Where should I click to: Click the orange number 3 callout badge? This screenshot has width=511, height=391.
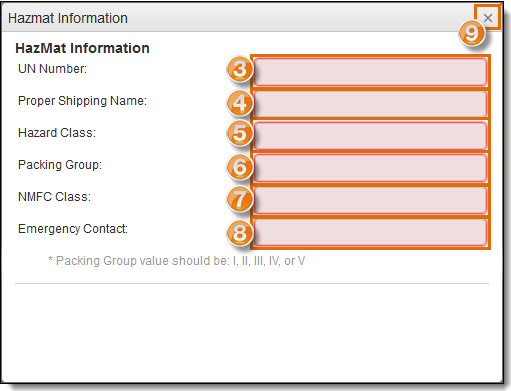[x=240, y=69]
